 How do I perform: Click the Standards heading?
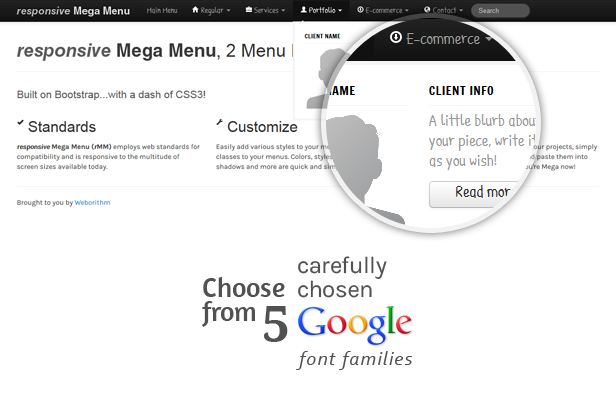tap(62, 127)
